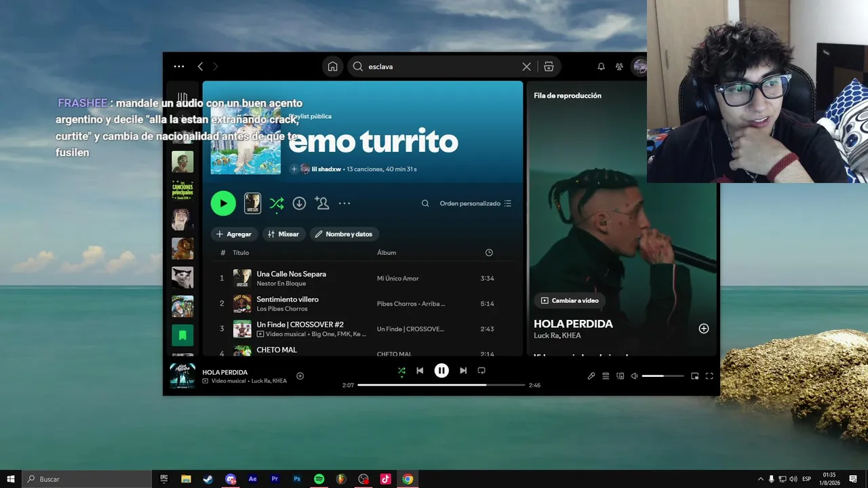The image size is (868, 488).
Task: Skip to the previous track
Action: (420, 371)
